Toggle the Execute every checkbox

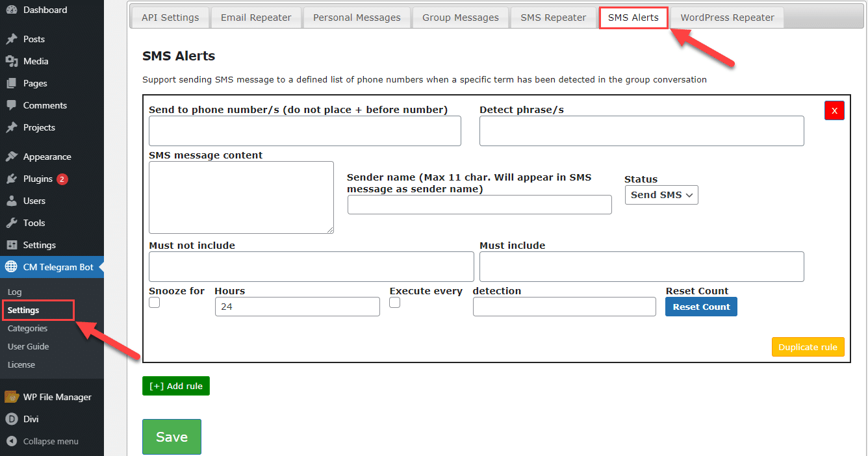click(x=395, y=303)
